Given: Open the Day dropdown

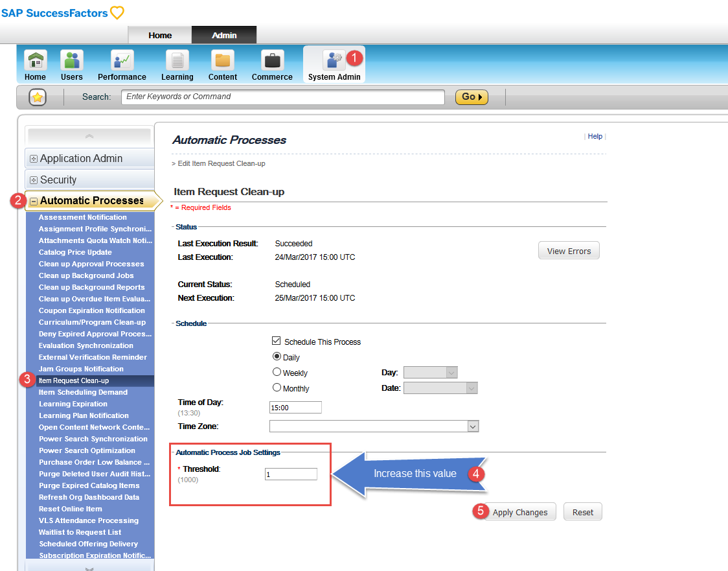Looking at the screenshot, I should (x=431, y=372).
